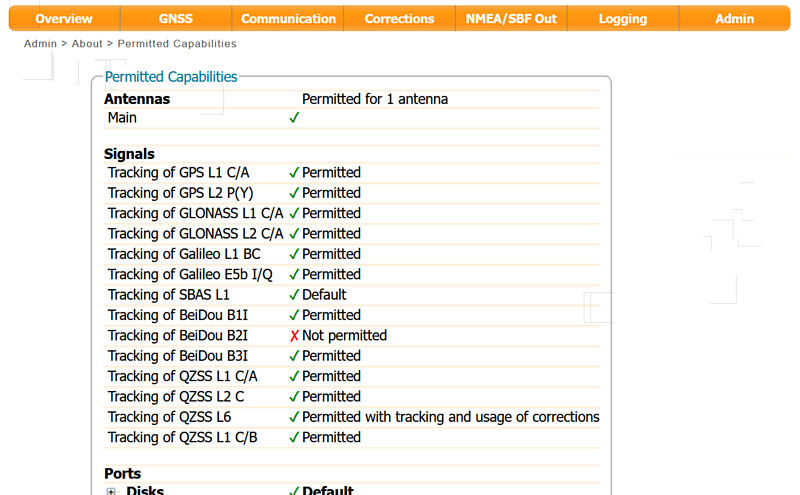Click checkmark for QZSS L6 tracking
The image size is (800, 495).
(x=294, y=417)
